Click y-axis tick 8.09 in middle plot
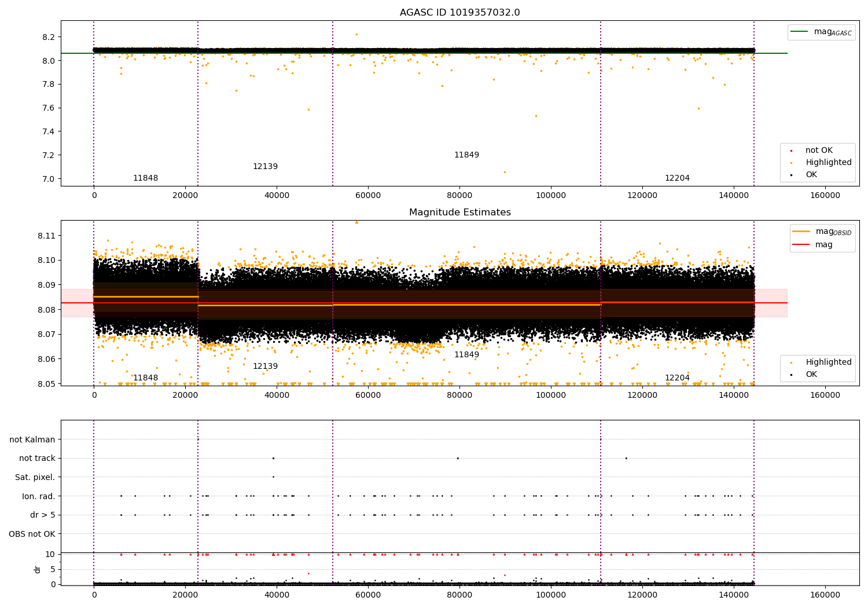The width and height of the screenshot is (868, 608). click(x=46, y=285)
